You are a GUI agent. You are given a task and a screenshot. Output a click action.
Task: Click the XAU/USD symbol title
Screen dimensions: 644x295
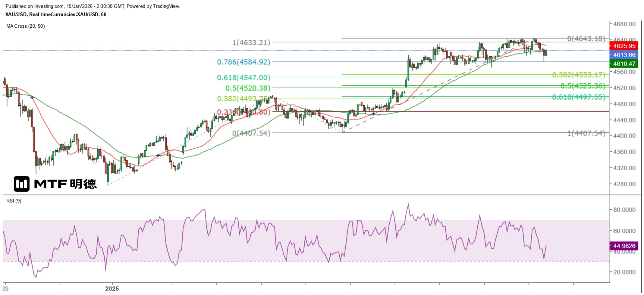[56, 14]
